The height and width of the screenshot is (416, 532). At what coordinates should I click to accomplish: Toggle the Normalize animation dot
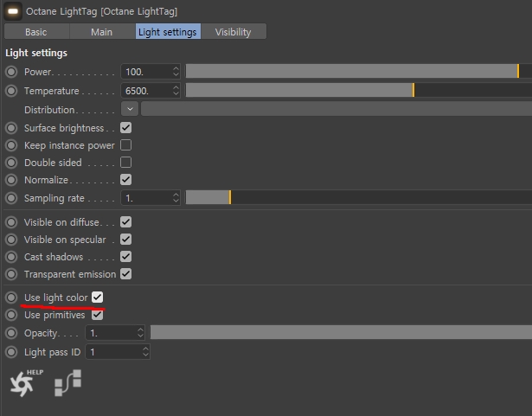point(11,180)
